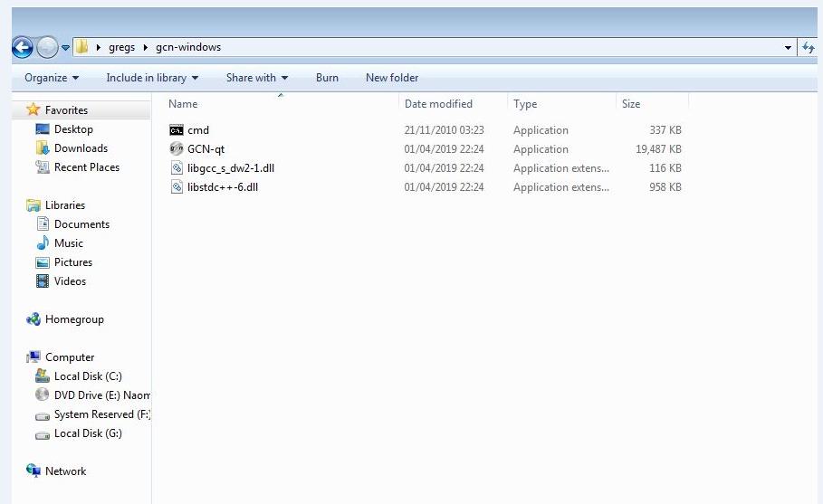The image size is (823, 504).
Task: Click the Music library note icon
Action: 43,242
